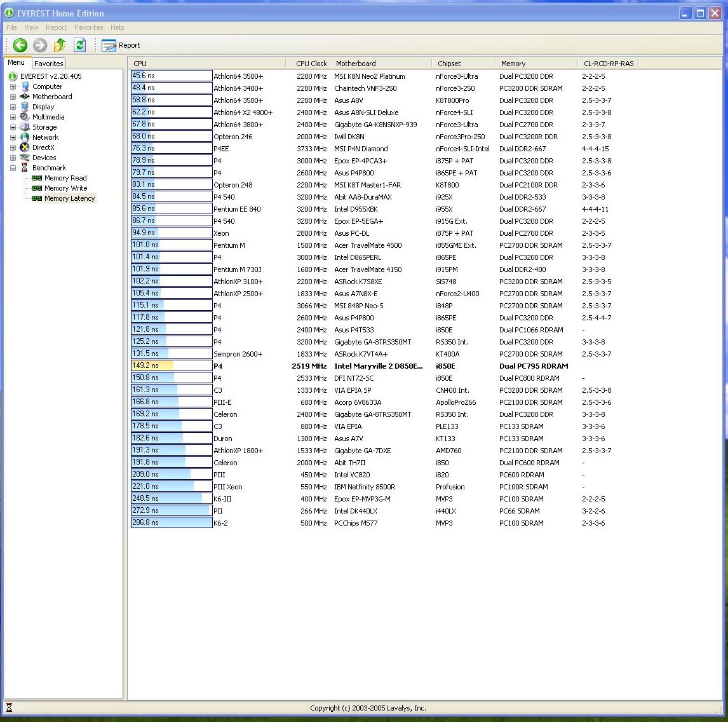Click the EVEREST title bar info icon

click(9, 13)
